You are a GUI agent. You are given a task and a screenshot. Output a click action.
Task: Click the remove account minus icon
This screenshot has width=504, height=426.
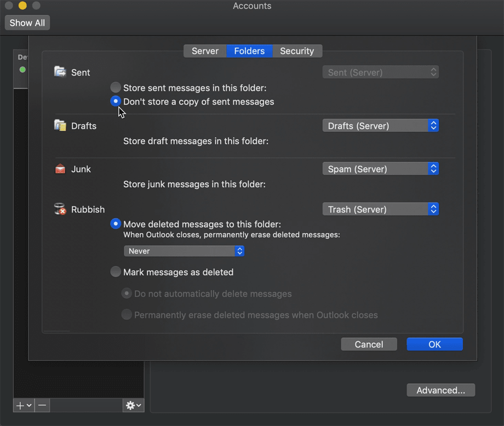coord(42,405)
